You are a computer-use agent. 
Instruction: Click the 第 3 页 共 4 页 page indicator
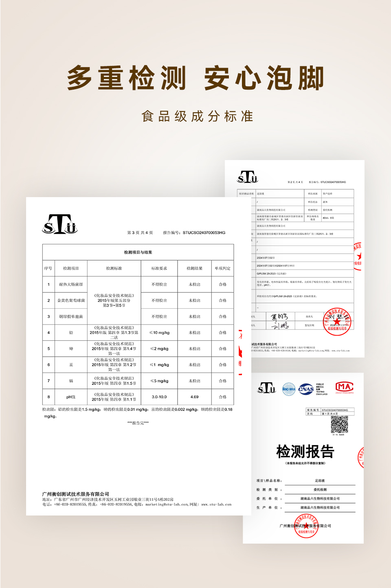pos(140,233)
